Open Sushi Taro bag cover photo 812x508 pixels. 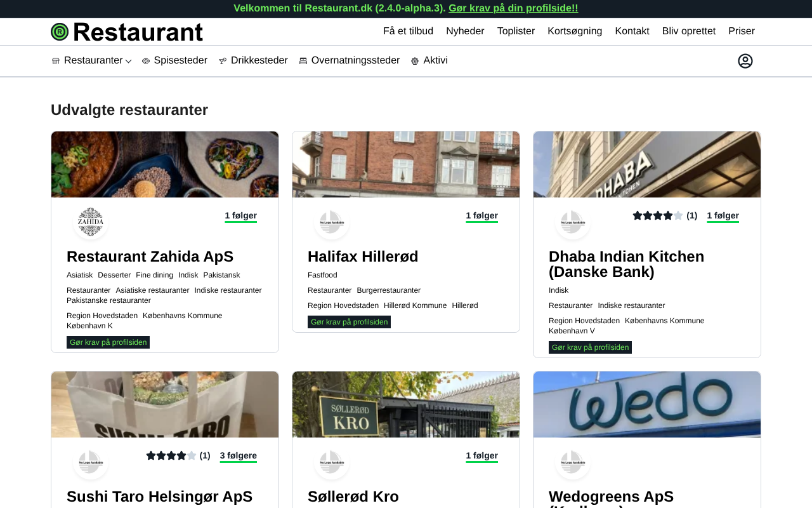tap(165, 404)
